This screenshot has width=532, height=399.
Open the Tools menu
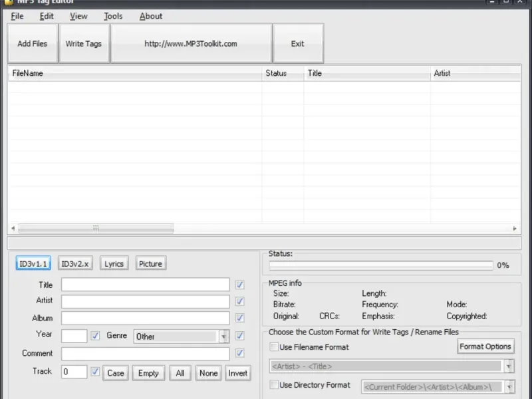click(113, 16)
